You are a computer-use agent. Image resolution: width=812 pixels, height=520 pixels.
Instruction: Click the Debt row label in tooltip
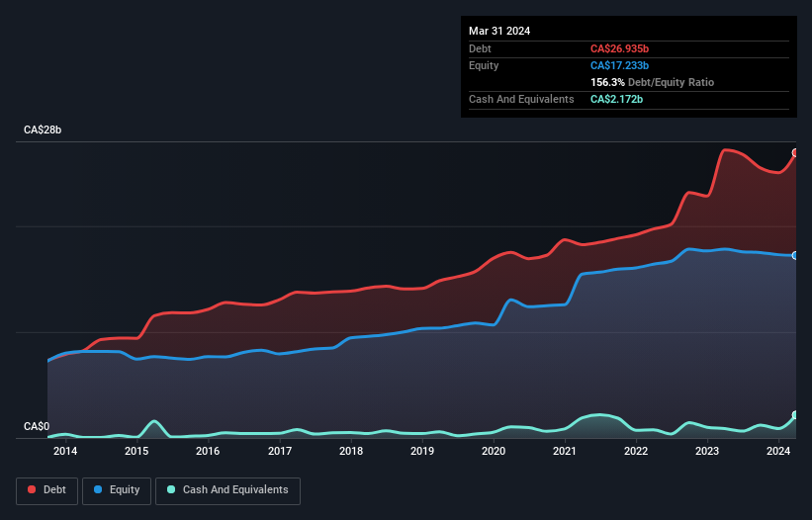[480, 48]
